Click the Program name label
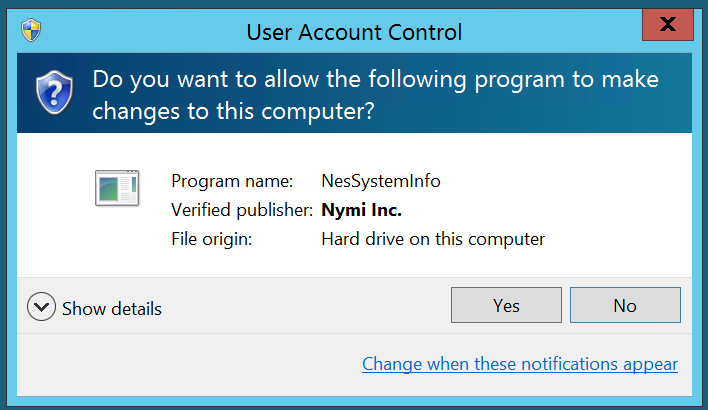 pyautogui.click(x=232, y=181)
